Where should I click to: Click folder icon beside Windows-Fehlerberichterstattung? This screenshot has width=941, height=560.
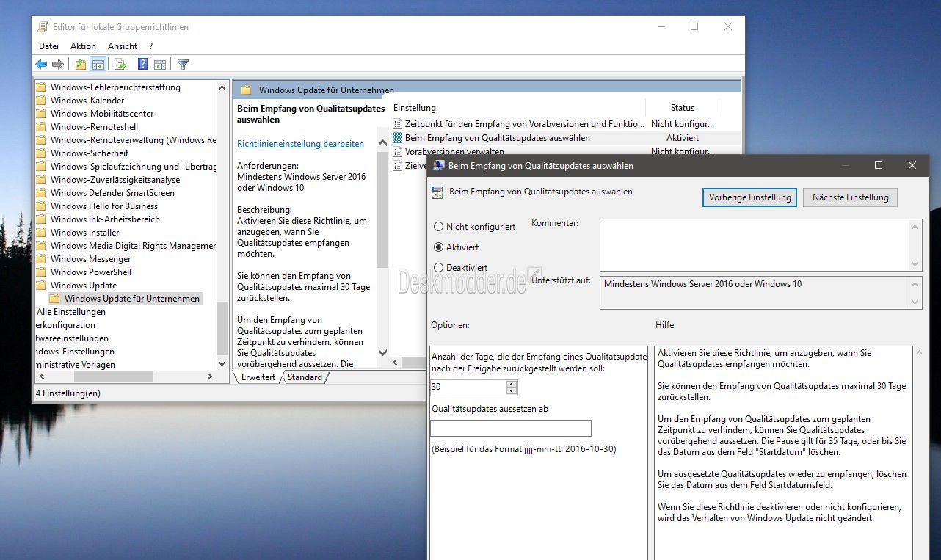click(41, 87)
